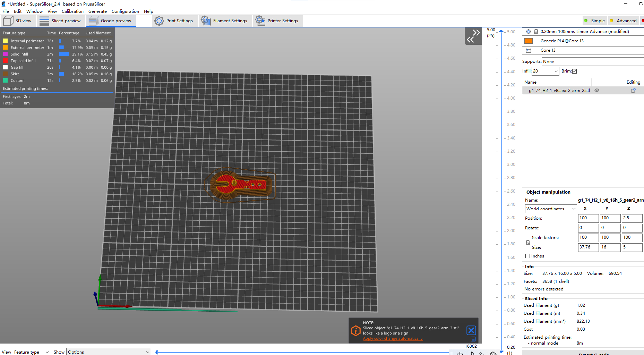Click the top thumb of vertical layer slider
The image size is (644, 355).
(501, 31)
